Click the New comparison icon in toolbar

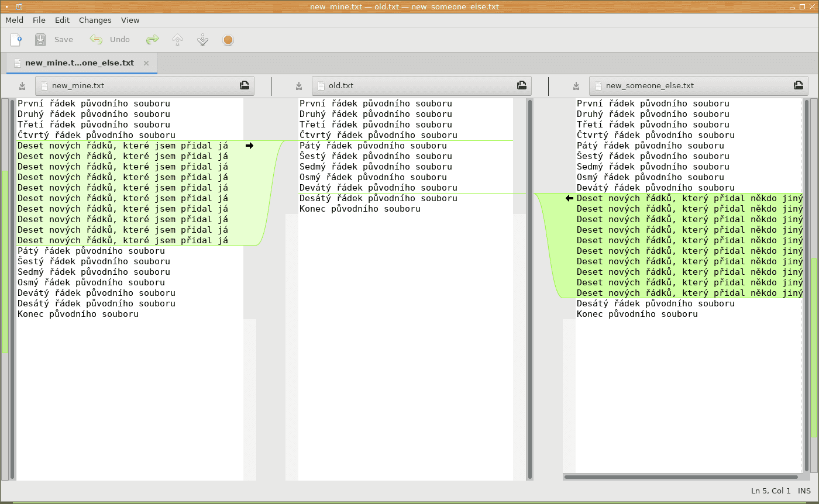click(x=16, y=40)
